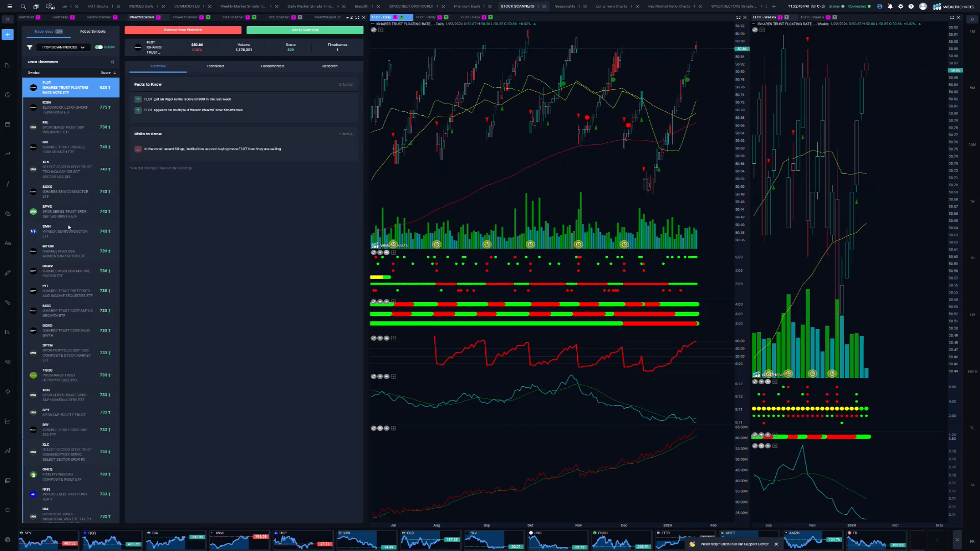The width and height of the screenshot is (980, 551).
Task: Switch to the Research tab
Action: [x=330, y=66]
